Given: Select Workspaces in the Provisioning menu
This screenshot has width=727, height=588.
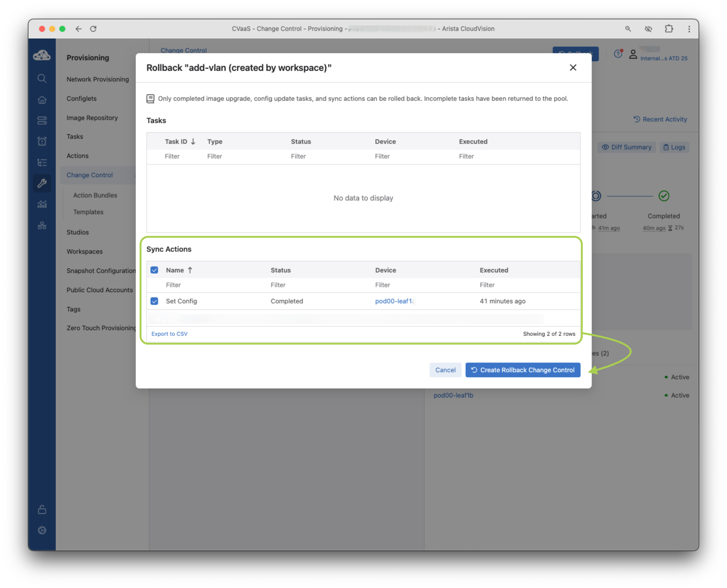Looking at the screenshot, I should (84, 251).
